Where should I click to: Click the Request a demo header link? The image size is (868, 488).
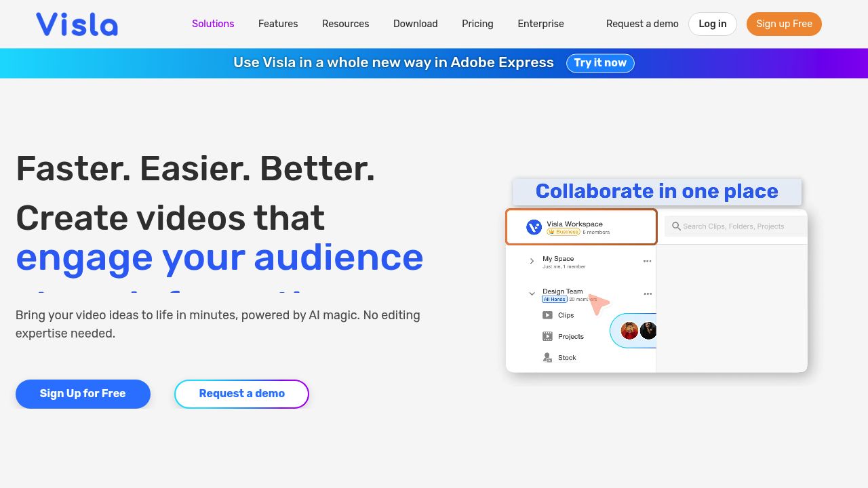642,24
